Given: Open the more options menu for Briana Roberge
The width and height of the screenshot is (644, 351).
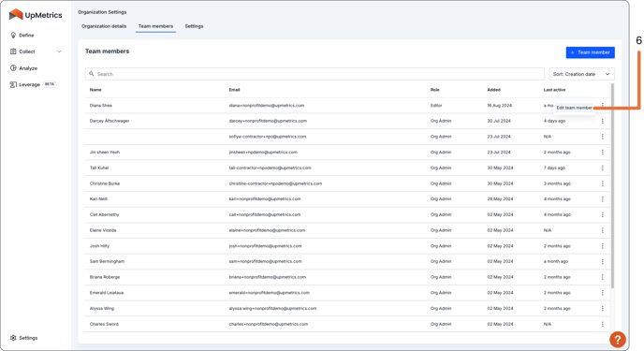Looking at the screenshot, I should (x=603, y=277).
